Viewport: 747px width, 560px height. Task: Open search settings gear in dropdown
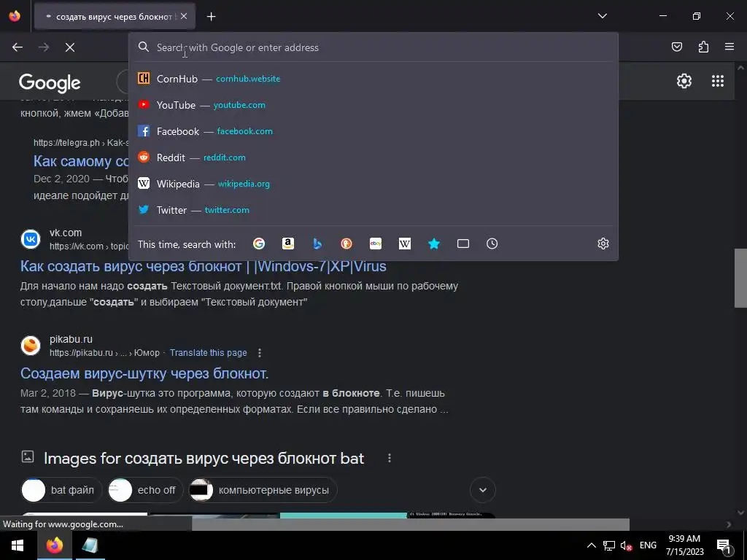pos(603,244)
